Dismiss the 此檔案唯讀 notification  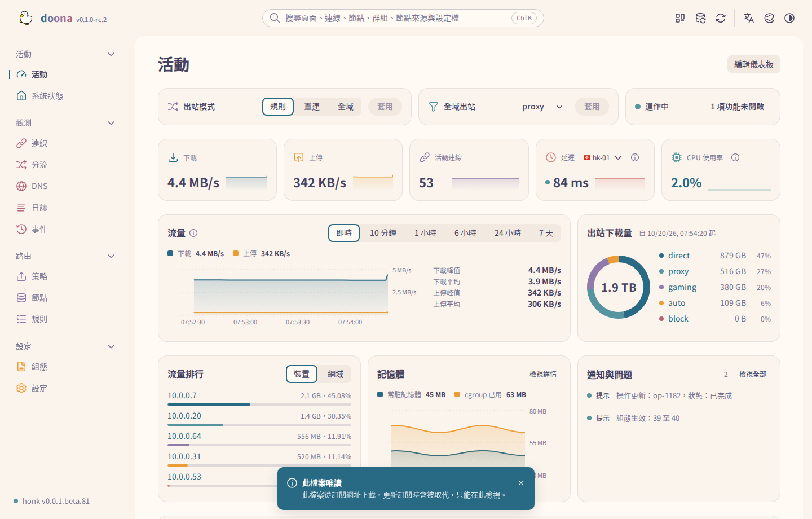(521, 483)
